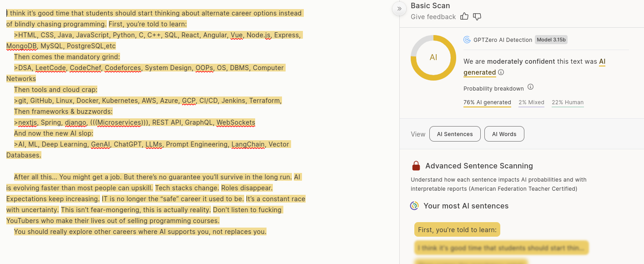644x264 pixels.
Task: Click the Advanced Sentence Scanning heading
Action: (x=479, y=166)
